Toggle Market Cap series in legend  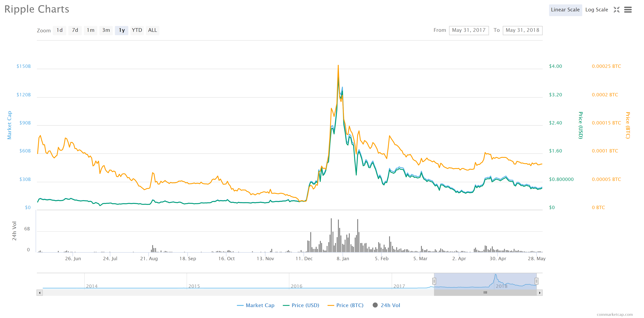pos(255,305)
